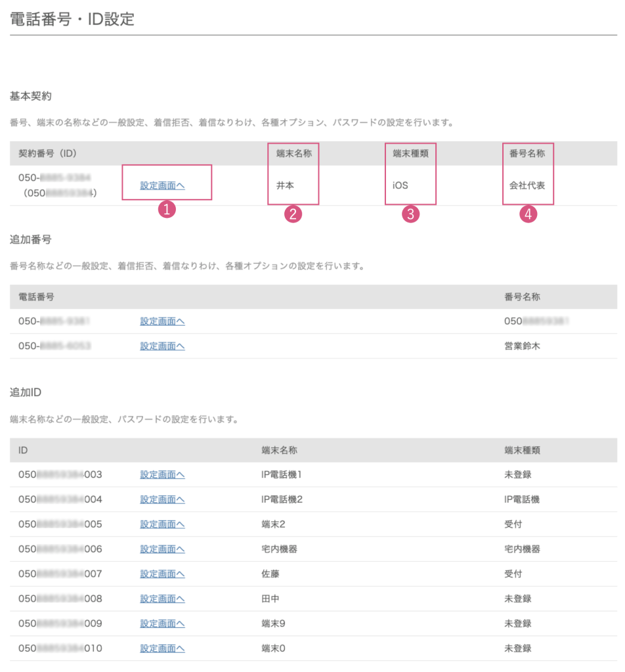Open 設定画面へ for 佐藤 terminal
This screenshot has height=672, width=625.
(162, 574)
